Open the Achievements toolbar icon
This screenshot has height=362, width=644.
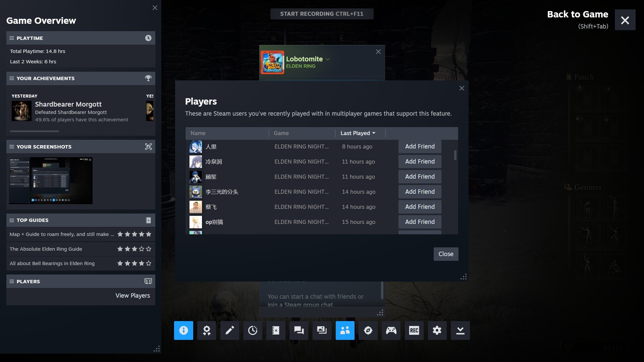(207, 330)
